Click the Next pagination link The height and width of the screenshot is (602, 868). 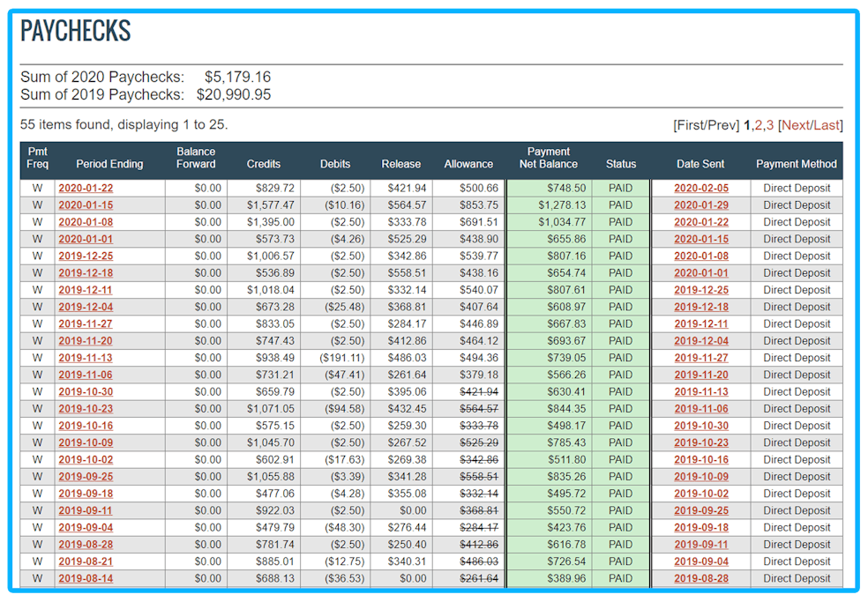pos(796,125)
